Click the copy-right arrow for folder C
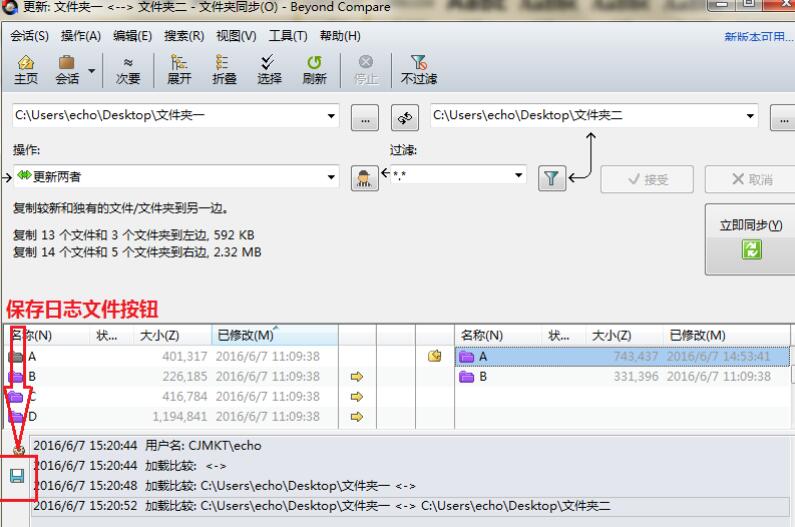 coord(357,397)
